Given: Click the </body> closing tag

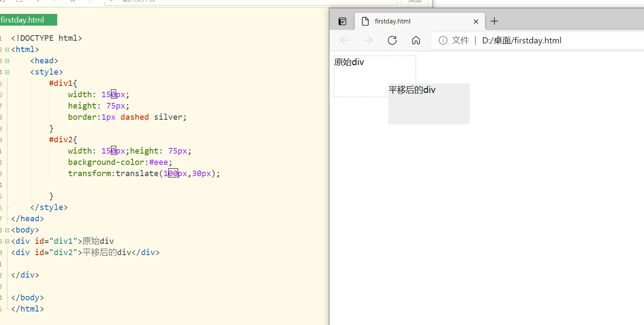Looking at the screenshot, I should 28,298.
